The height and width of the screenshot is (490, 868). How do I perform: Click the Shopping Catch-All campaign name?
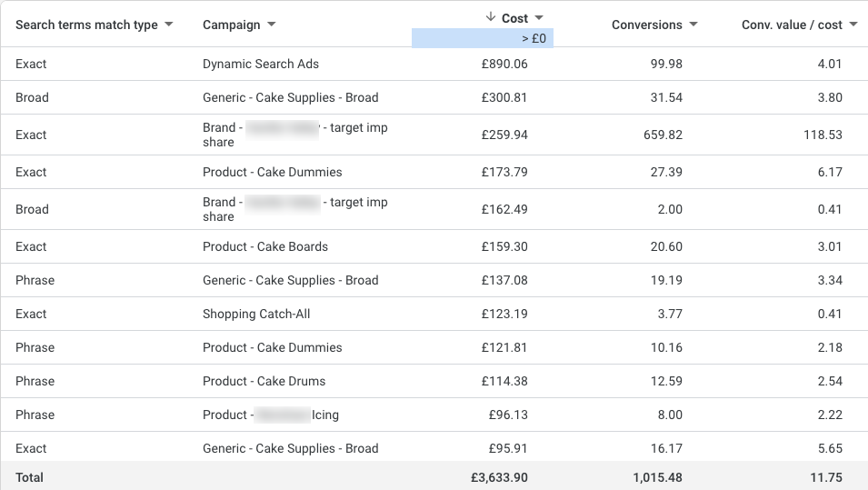coord(256,314)
